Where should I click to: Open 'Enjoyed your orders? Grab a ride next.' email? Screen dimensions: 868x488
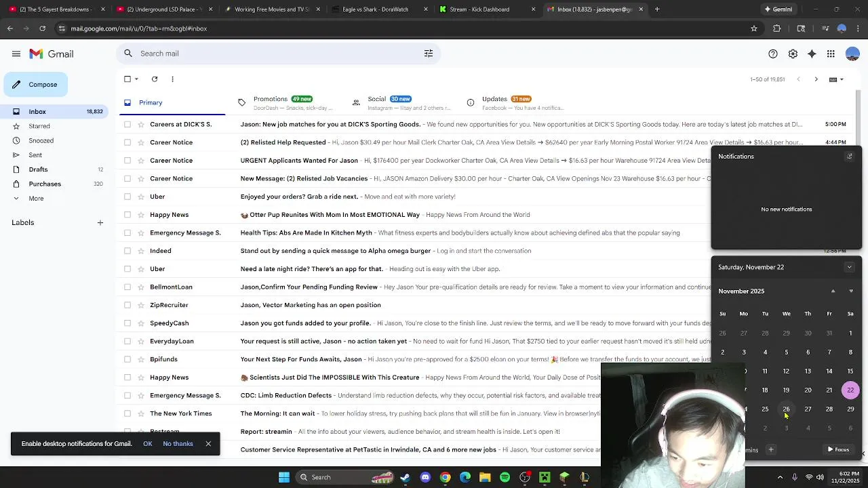point(299,197)
